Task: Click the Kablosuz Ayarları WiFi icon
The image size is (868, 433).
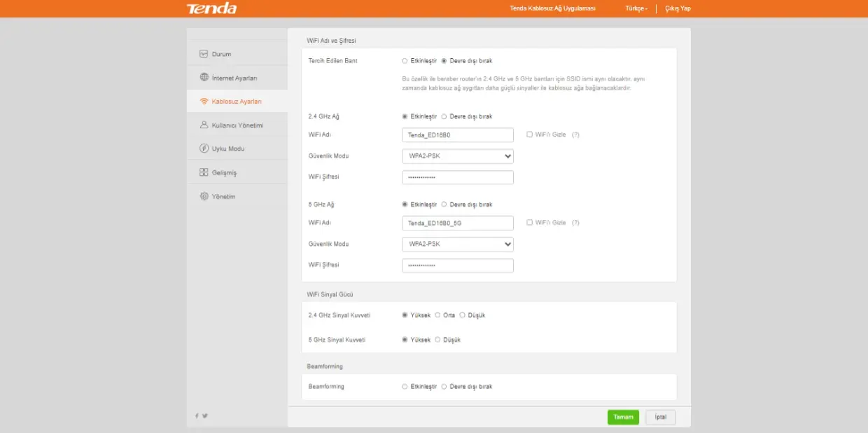Action: (204, 102)
